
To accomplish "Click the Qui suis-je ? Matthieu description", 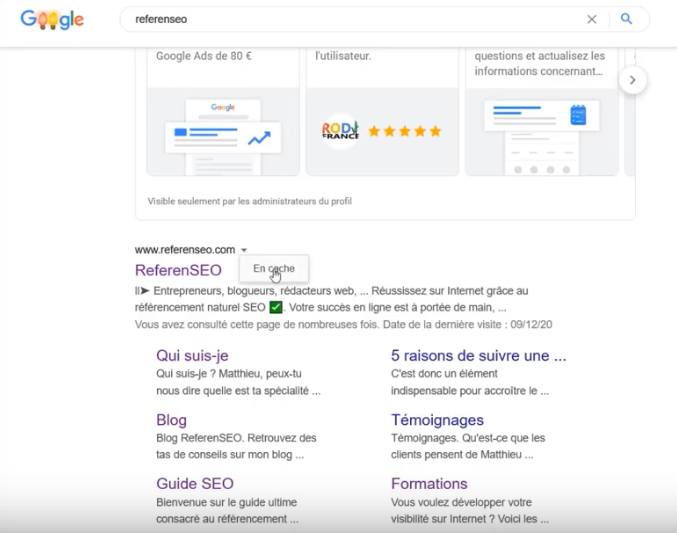I will [238, 382].
